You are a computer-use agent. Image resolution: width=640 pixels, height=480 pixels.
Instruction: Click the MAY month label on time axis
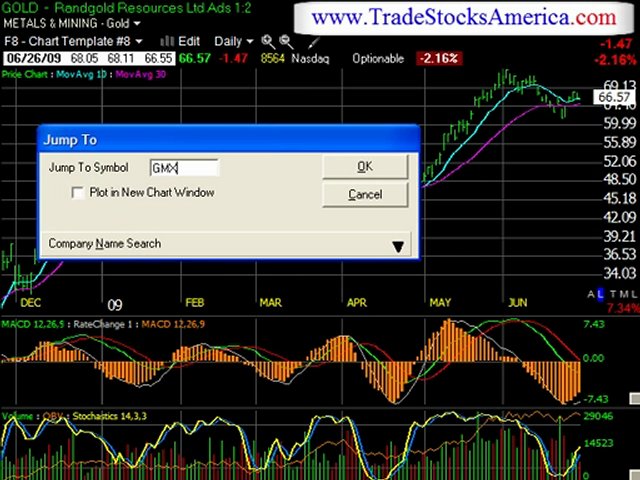440,303
